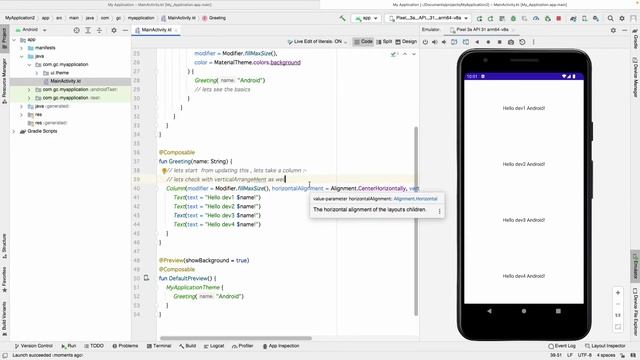Collapse the java folder node
Image resolution: width=640 pixels, height=360 pixels.
pos(22,56)
